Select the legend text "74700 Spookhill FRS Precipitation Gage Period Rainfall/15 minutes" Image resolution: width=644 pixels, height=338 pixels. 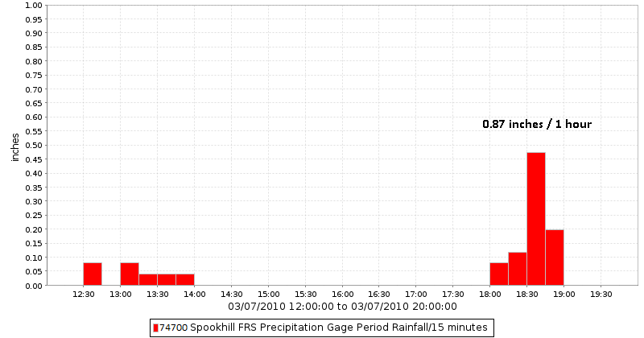point(324,328)
